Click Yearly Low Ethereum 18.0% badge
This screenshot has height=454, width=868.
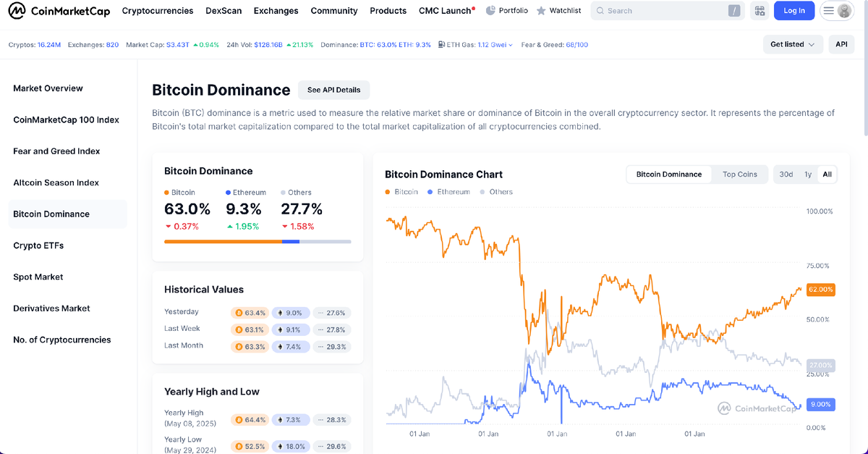pyautogui.click(x=291, y=446)
